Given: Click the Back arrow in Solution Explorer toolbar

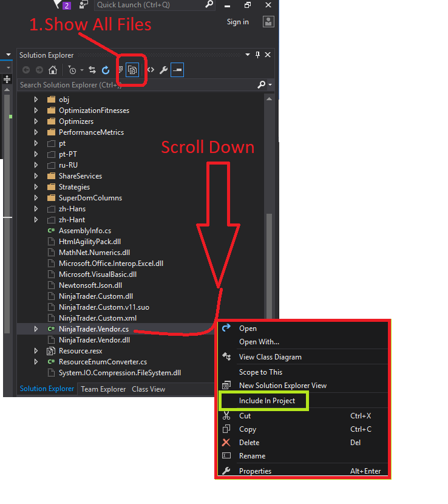Looking at the screenshot, I should 26,70.
